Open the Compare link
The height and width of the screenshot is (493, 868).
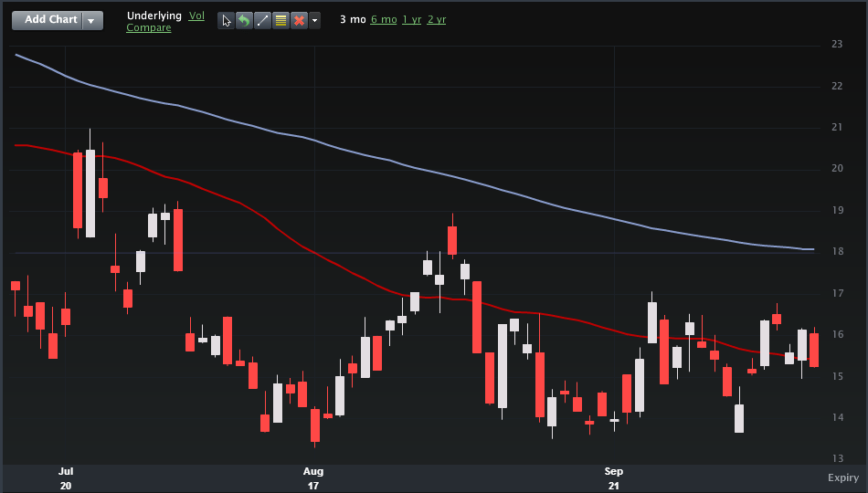point(148,28)
